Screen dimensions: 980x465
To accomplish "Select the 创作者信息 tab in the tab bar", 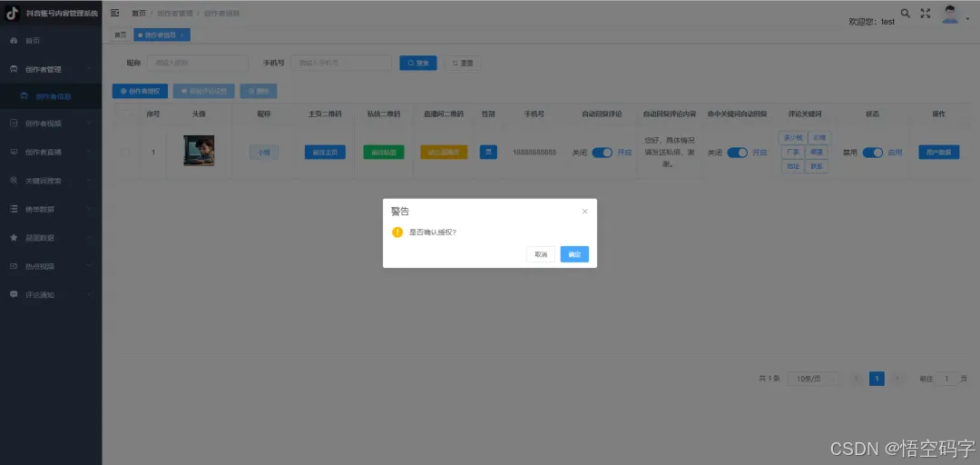I will click(162, 35).
